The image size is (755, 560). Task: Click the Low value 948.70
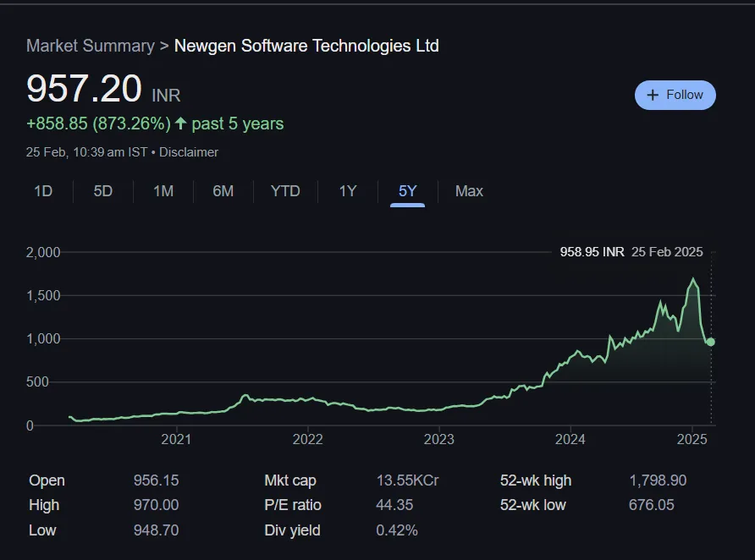coord(156,530)
